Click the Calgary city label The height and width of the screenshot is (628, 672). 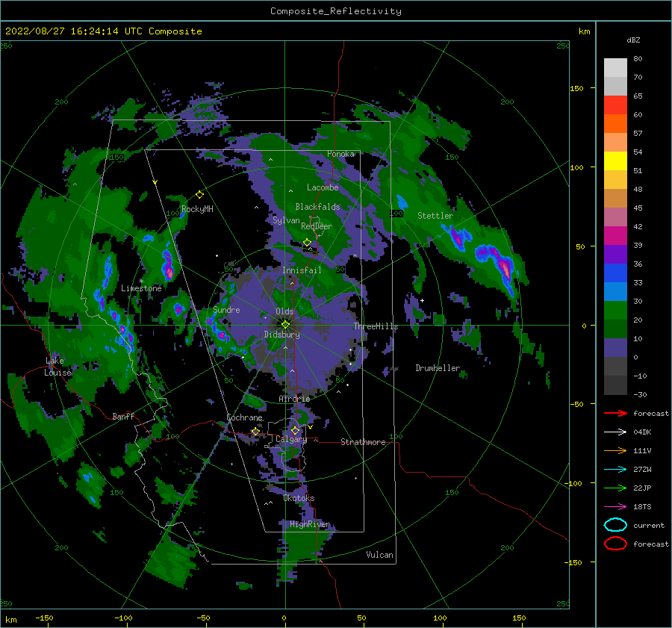pyautogui.click(x=291, y=439)
